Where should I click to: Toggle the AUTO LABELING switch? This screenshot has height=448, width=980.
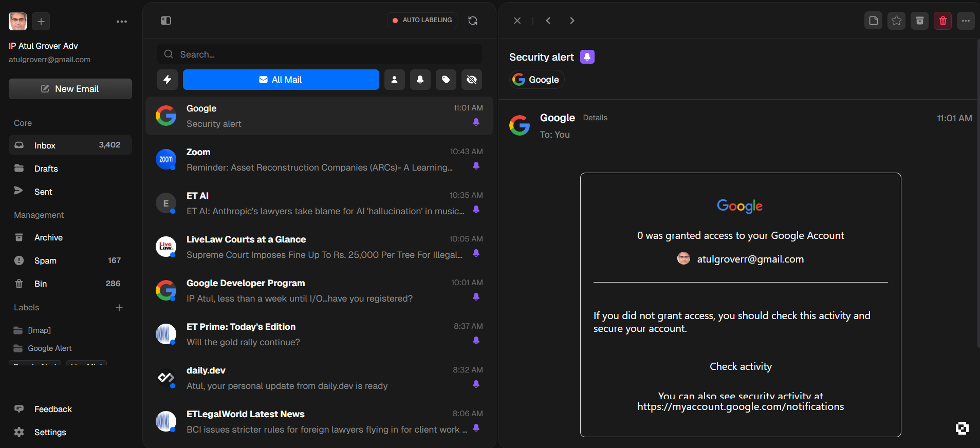[x=422, y=20]
